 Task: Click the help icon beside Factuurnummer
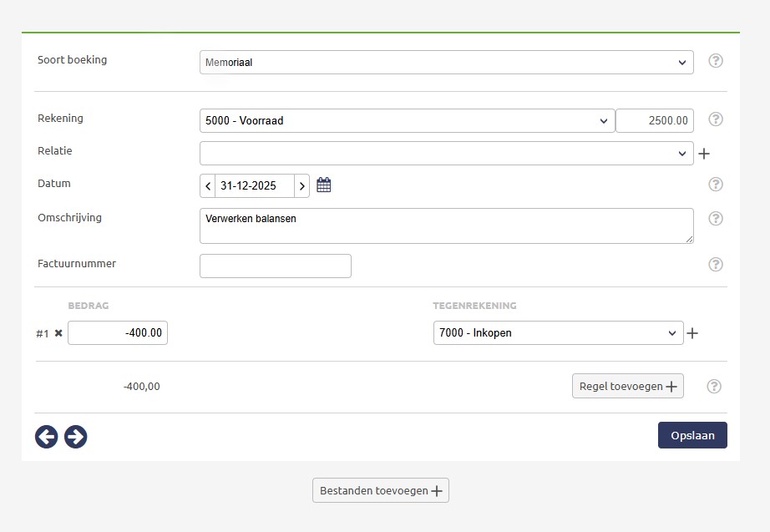715,265
